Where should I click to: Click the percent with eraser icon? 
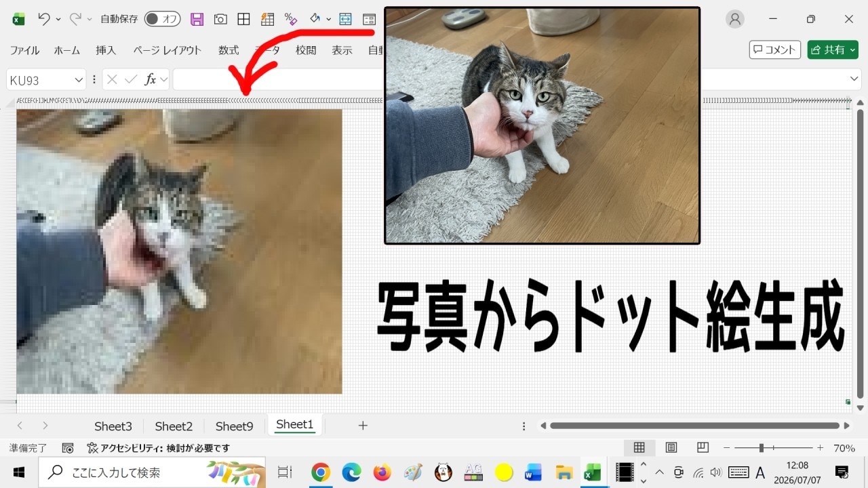pyautogui.click(x=291, y=19)
